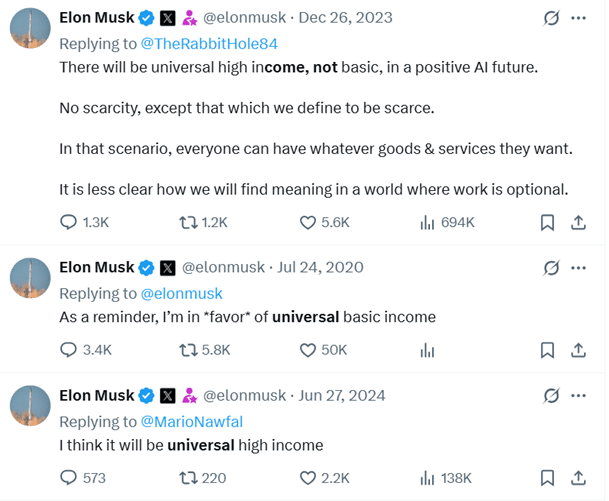Click the Grok icon on the 2023 tweet
Screen dimensions: 609x501
pyautogui.click(x=551, y=18)
